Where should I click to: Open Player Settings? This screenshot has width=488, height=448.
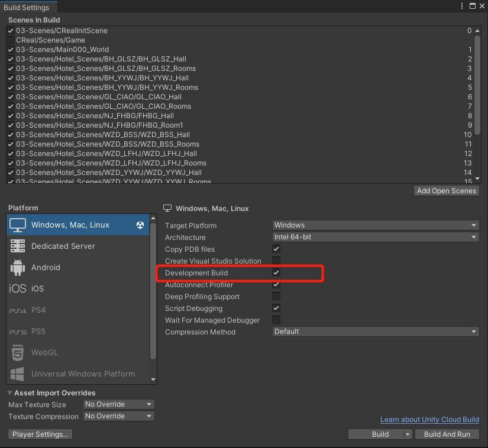tap(40, 434)
